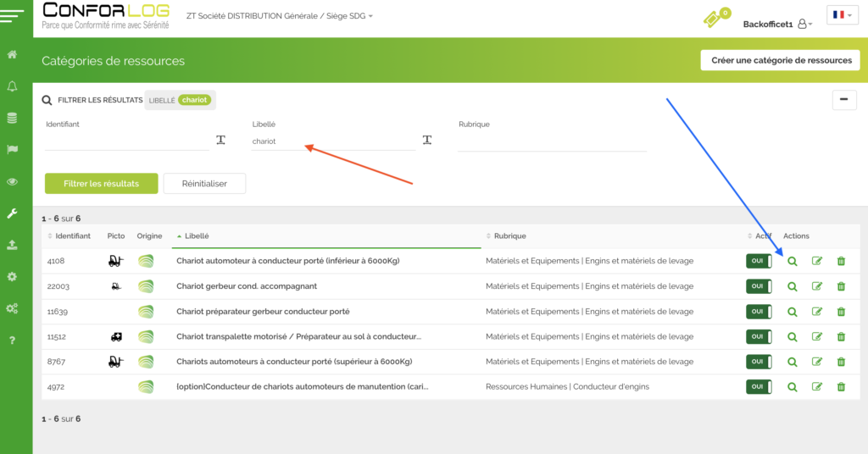
Task: Delete the row with identifiant 4972
Action: (x=841, y=387)
